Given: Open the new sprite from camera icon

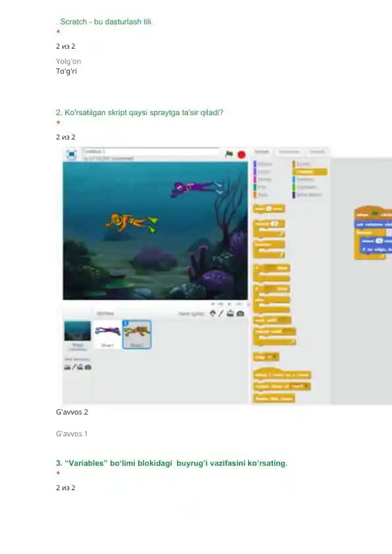Looking at the screenshot, I should (x=241, y=313).
